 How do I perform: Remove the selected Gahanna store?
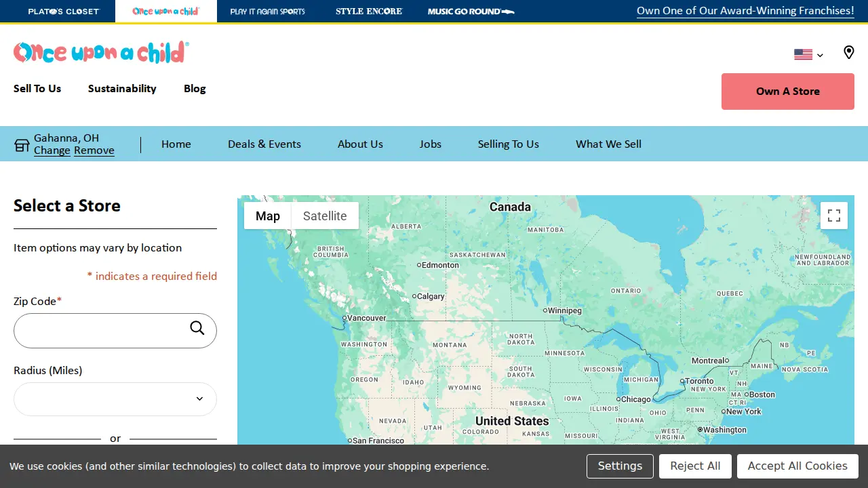(x=94, y=150)
